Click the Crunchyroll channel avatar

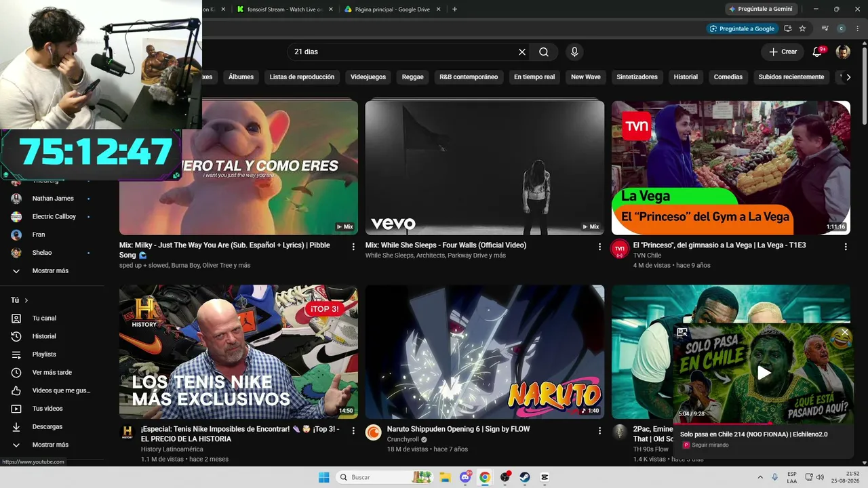click(374, 432)
